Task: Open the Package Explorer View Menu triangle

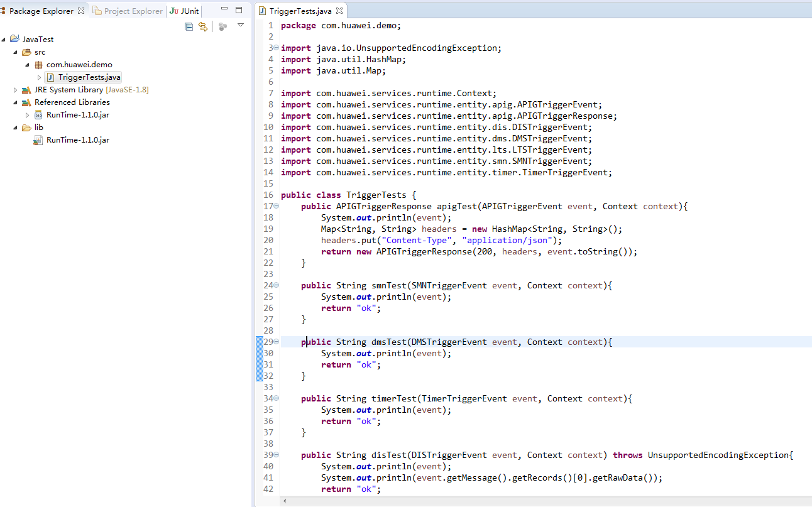Action: 240,26
